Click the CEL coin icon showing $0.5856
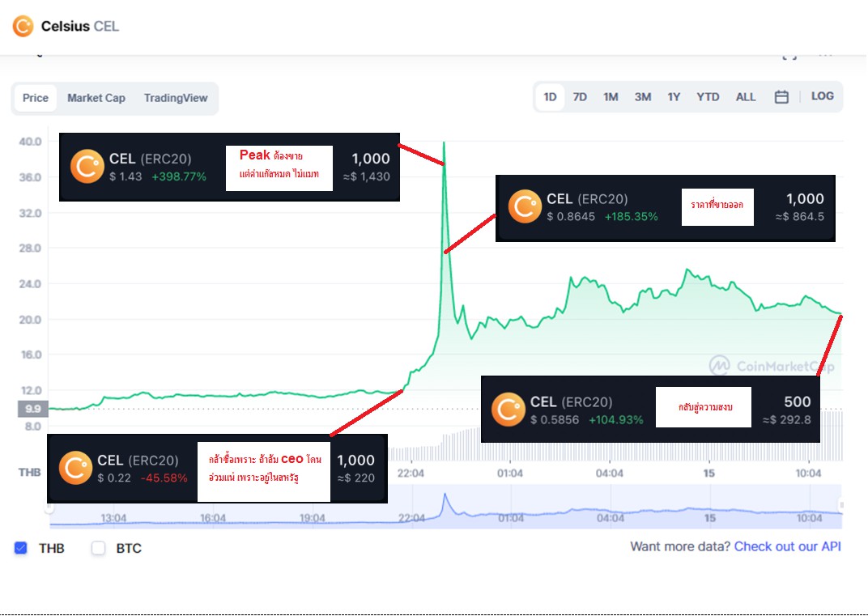The height and width of the screenshot is (616, 868). pyautogui.click(x=508, y=410)
